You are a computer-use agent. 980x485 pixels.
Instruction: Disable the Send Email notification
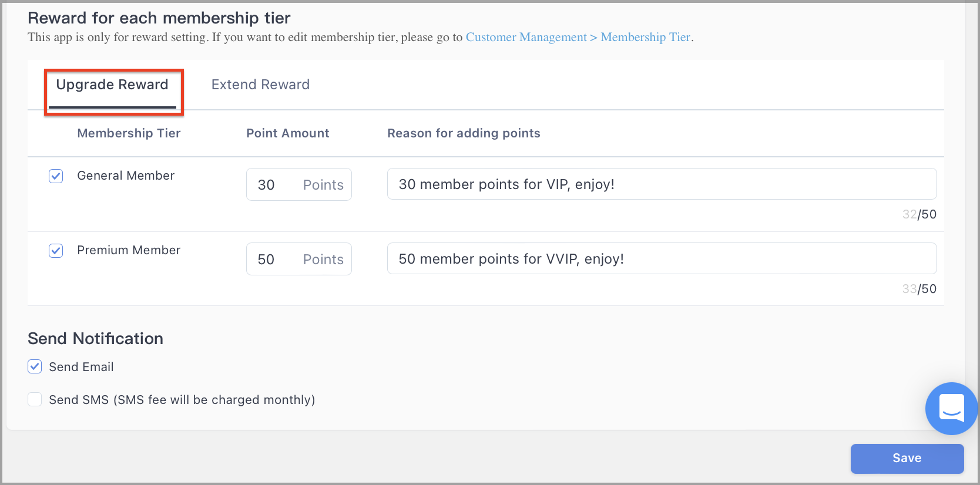[34, 366]
